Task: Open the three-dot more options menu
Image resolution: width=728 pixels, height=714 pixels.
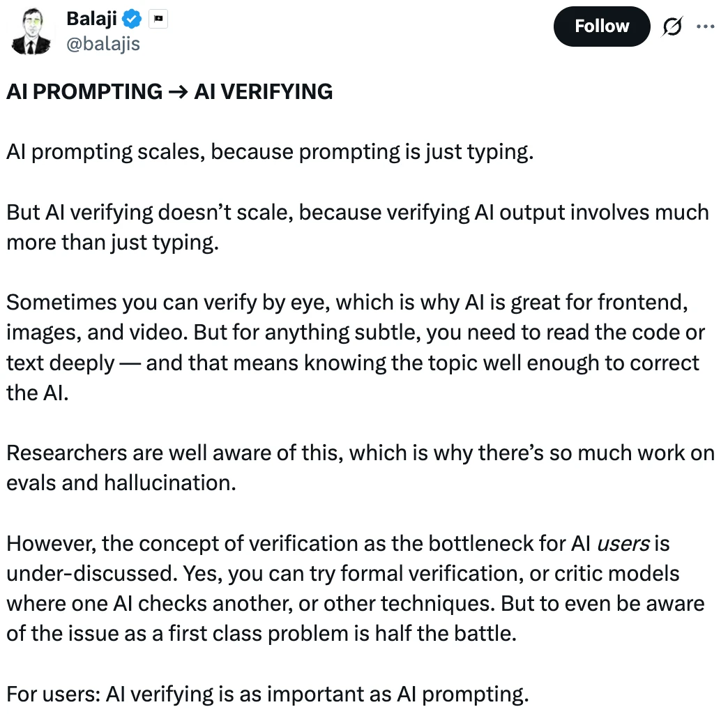Action: click(705, 26)
